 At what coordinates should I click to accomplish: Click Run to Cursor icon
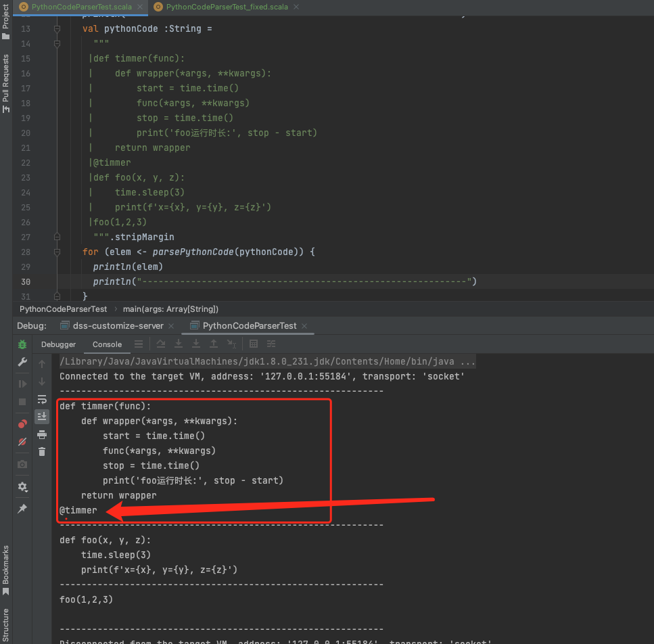(231, 344)
